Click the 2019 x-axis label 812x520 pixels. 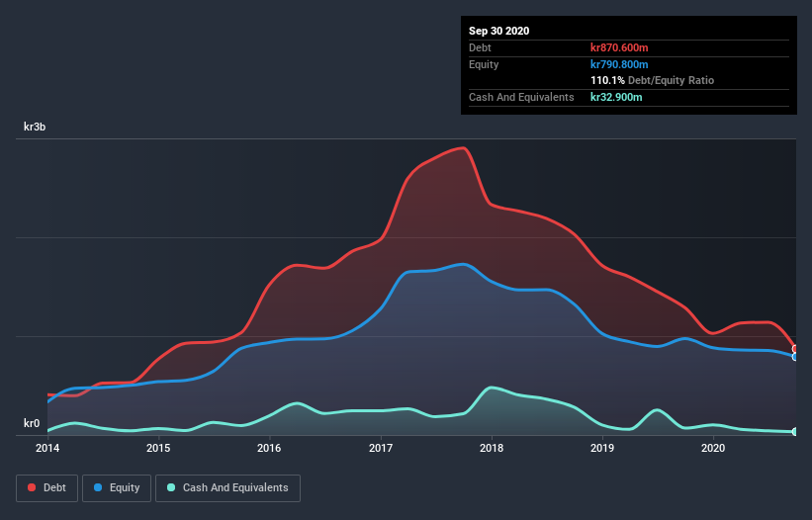click(602, 448)
